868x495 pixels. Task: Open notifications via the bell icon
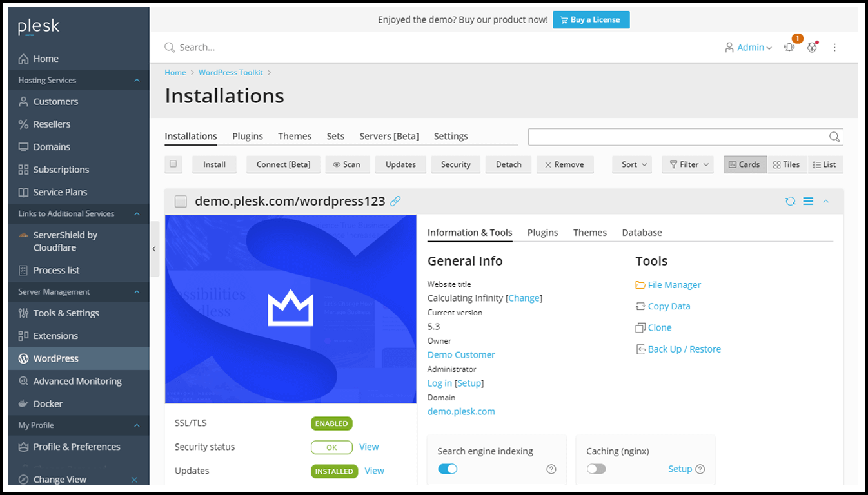[x=789, y=47]
